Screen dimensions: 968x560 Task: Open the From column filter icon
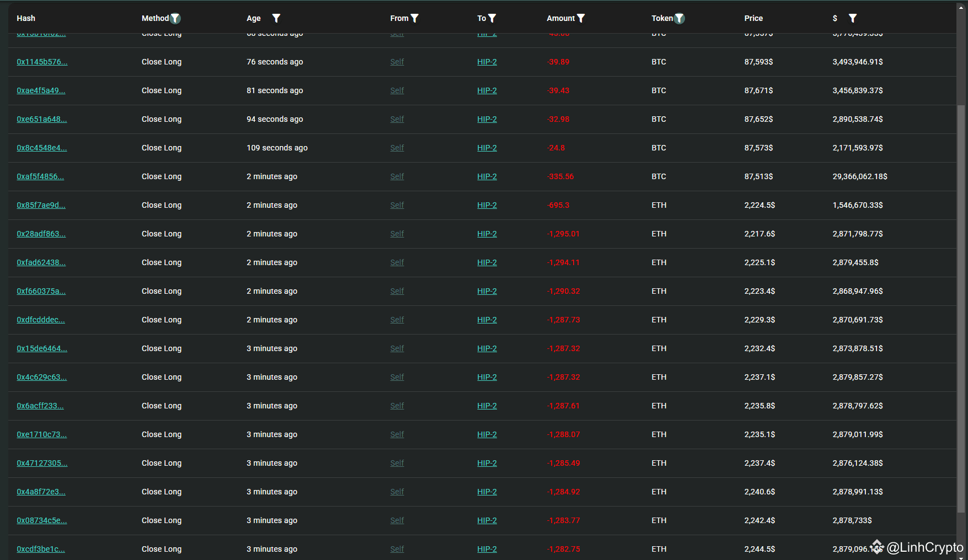click(415, 18)
